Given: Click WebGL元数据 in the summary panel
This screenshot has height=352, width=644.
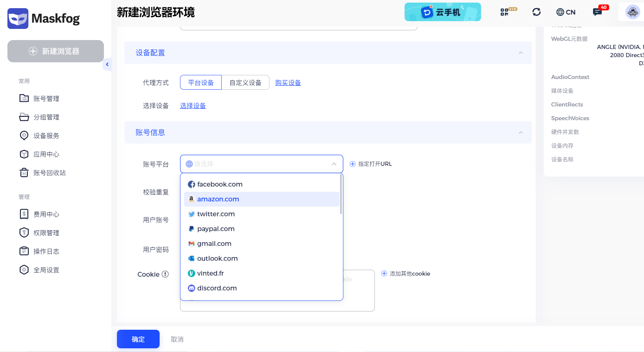Looking at the screenshot, I should click(569, 39).
